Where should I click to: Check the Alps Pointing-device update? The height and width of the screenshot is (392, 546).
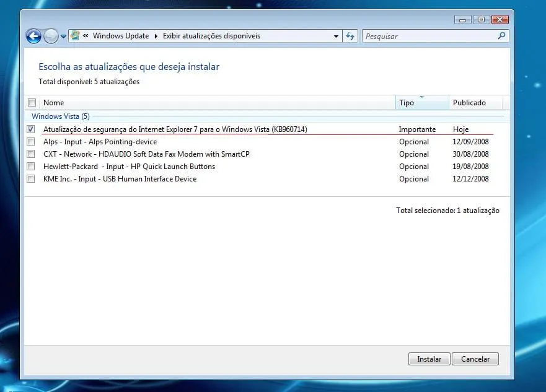click(31, 142)
